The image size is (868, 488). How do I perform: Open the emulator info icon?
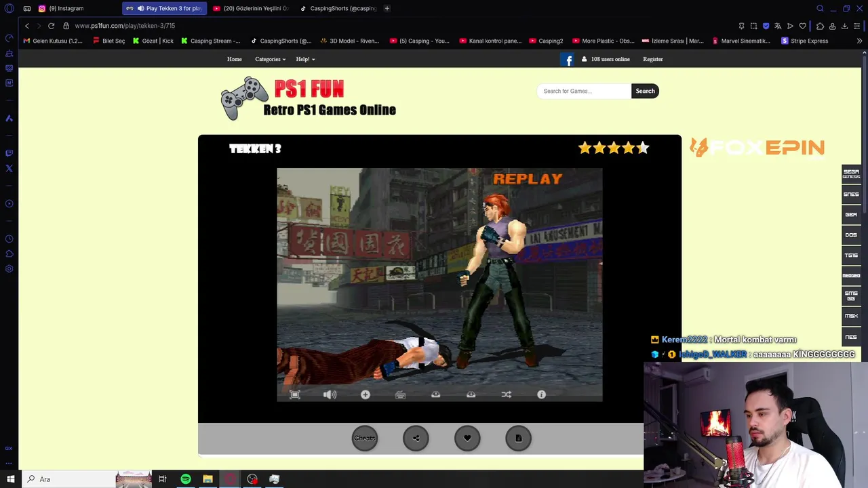click(x=541, y=394)
